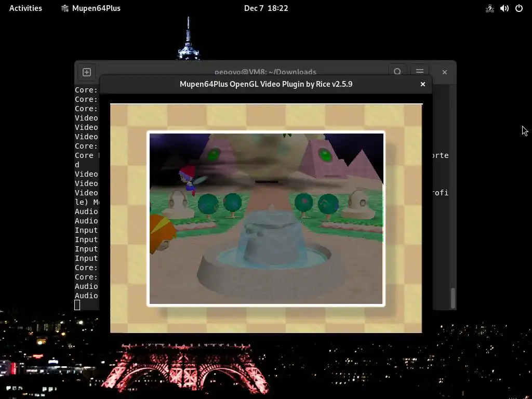Click the game viewport fountain scene
532x399 pixels.
[x=267, y=219]
